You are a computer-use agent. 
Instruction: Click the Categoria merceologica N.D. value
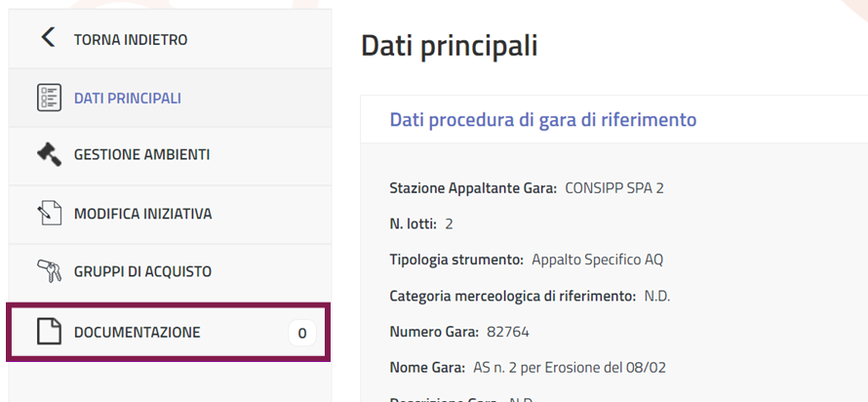click(x=657, y=296)
